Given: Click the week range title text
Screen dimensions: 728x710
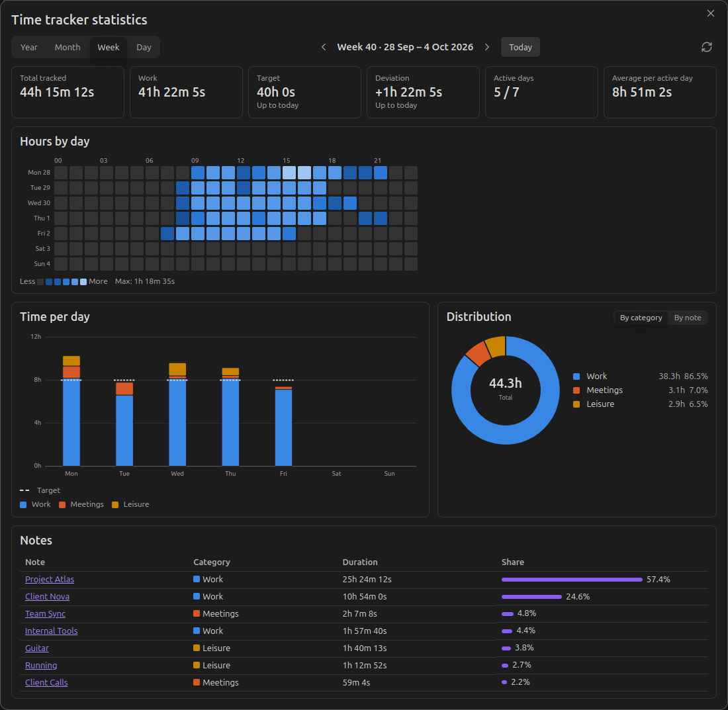Looking at the screenshot, I should click(405, 48).
